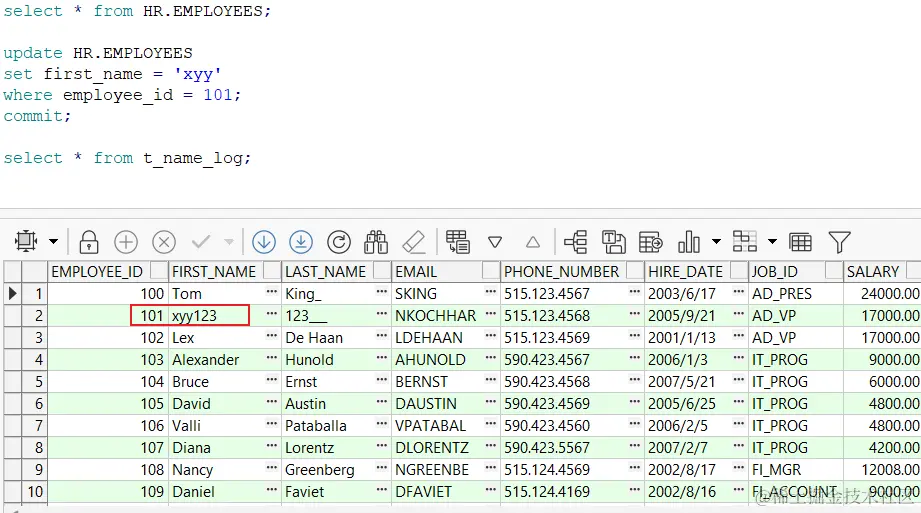Click the salary cell 24000.00
The width and height of the screenshot is (921, 513).
pos(882,293)
